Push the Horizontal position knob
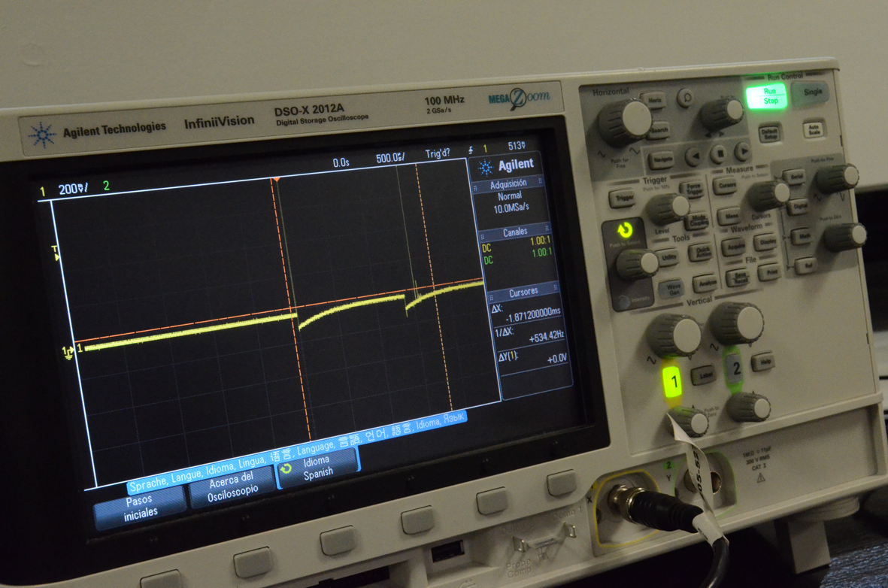The width and height of the screenshot is (888, 588). (x=722, y=114)
